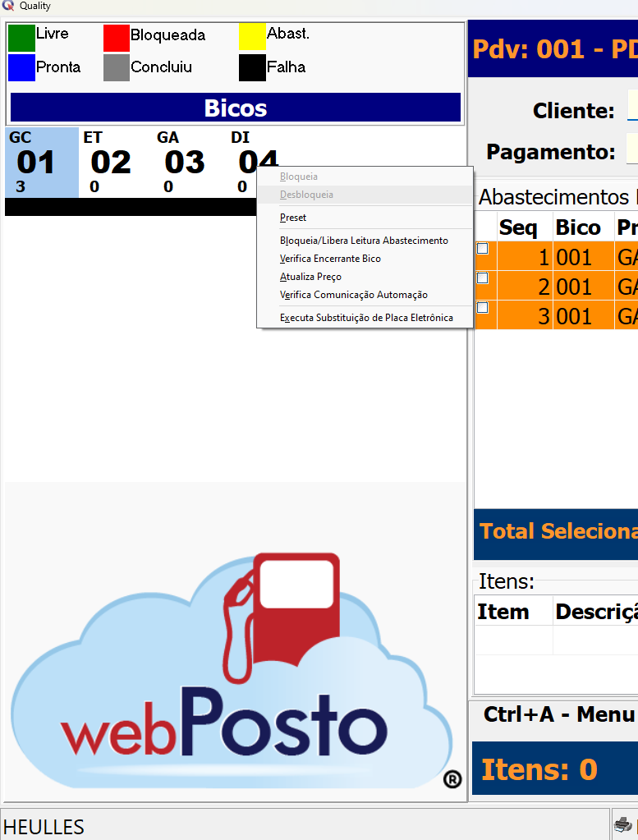Check the checkbox for Seq 1 row
638x840 pixels.
point(483,249)
